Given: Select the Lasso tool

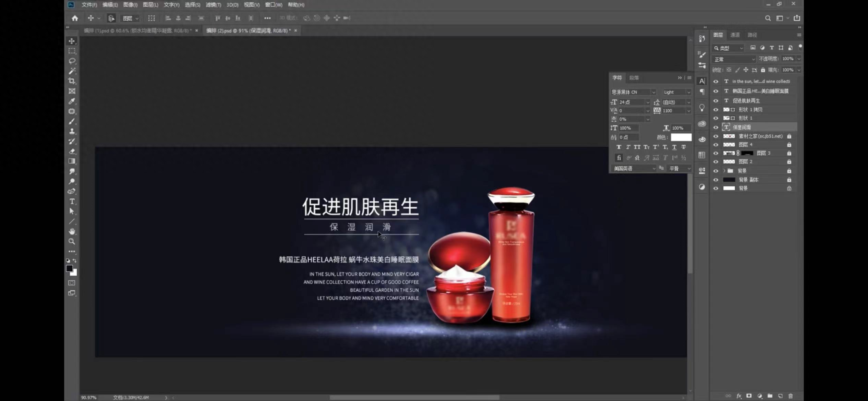Looking at the screenshot, I should pyautogui.click(x=72, y=61).
